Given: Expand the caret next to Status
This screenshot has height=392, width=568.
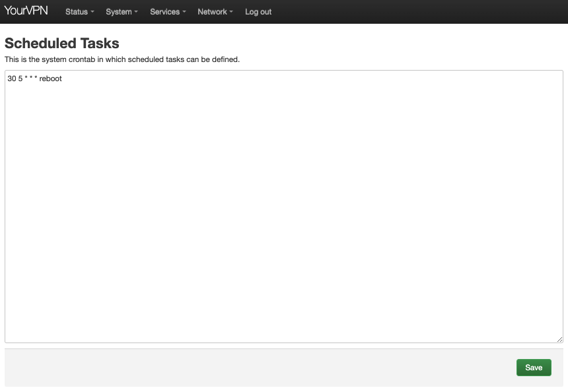Looking at the screenshot, I should coord(92,13).
